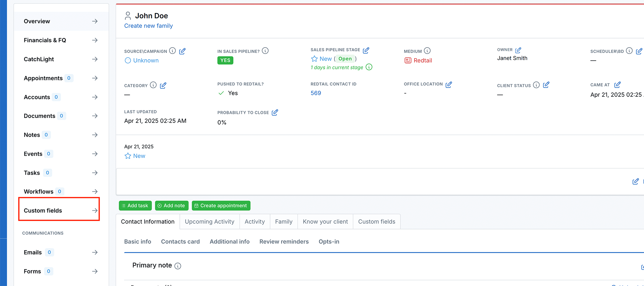Click the Owner edit pencil icon
The image size is (644, 286).
pos(518,50)
